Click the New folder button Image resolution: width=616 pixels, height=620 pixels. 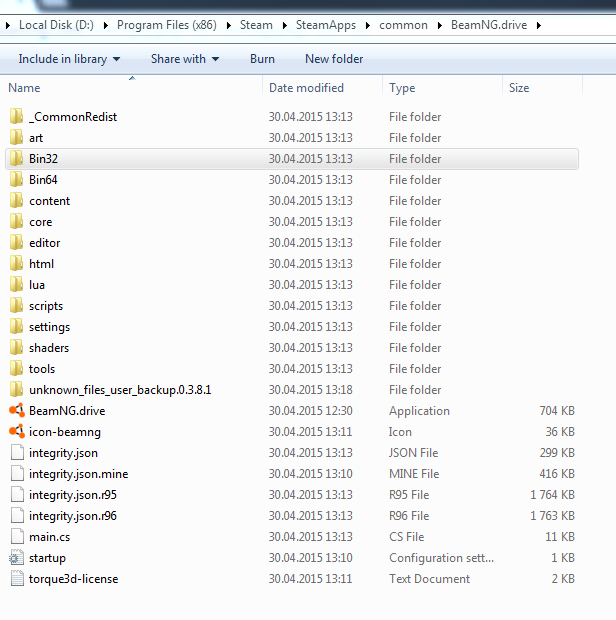click(x=334, y=59)
